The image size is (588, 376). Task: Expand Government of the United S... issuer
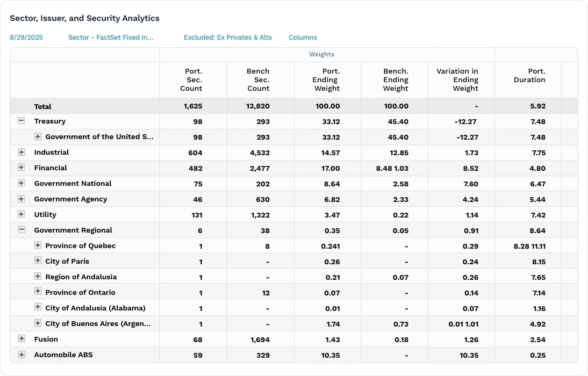38,136
